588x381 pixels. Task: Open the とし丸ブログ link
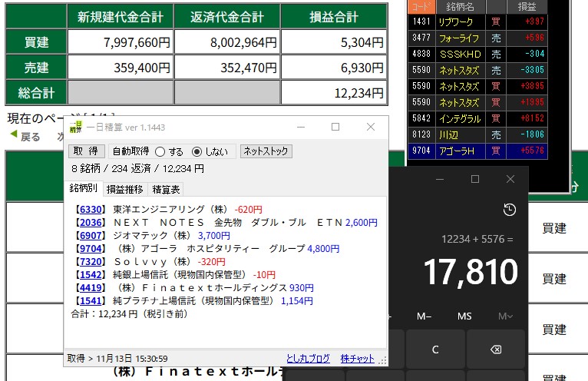[x=308, y=359]
